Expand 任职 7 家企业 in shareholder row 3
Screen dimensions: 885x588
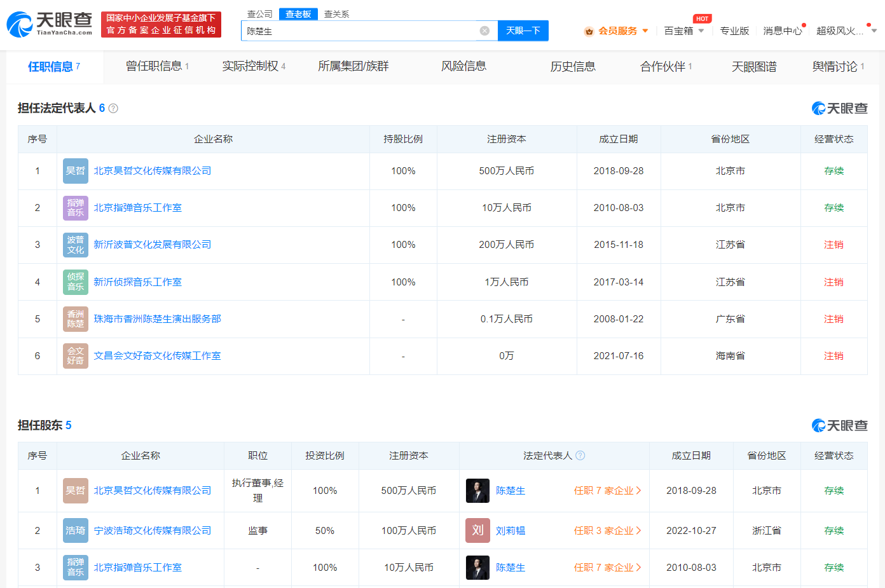pyautogui.click(x=608, y=568)
